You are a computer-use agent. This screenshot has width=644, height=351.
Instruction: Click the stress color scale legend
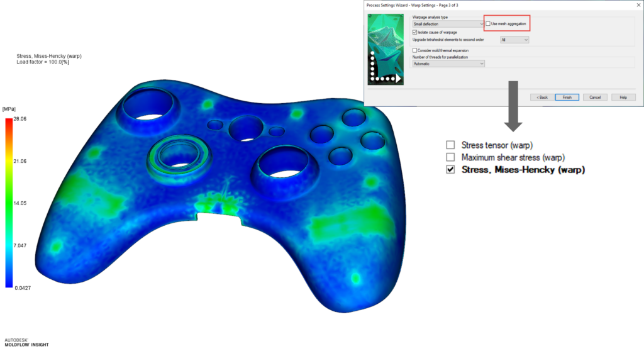[9, 203]
